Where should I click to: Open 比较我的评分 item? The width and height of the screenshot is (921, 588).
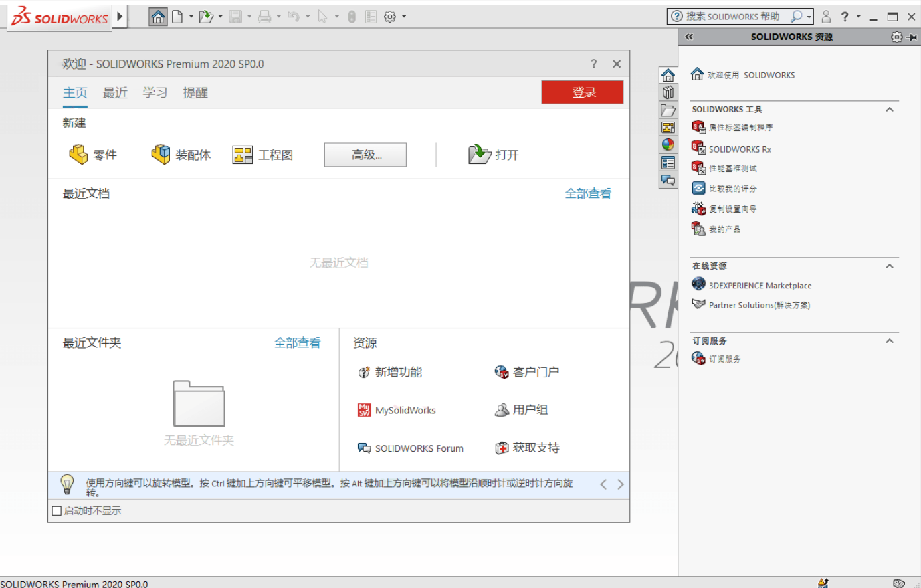(724, 189)
